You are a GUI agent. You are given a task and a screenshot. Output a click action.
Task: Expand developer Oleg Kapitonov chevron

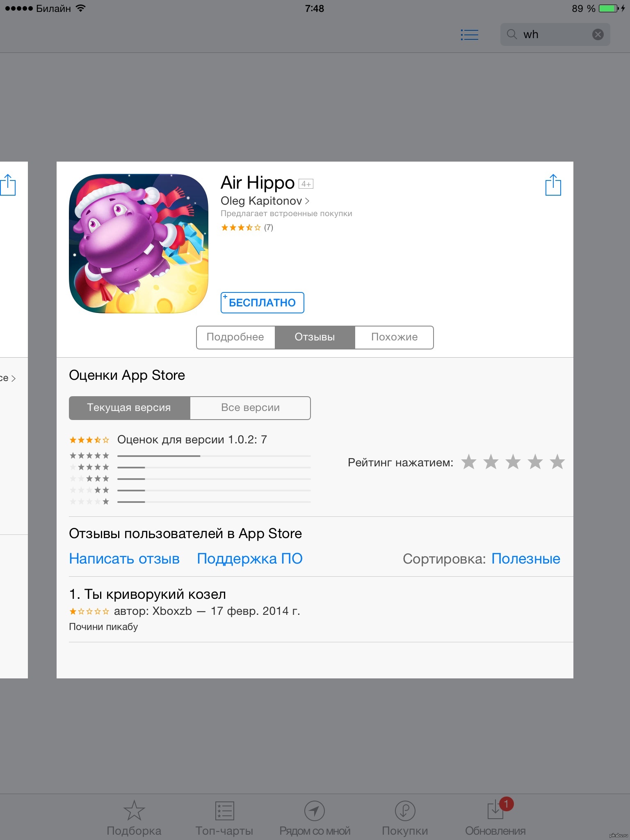coord(307,201)
